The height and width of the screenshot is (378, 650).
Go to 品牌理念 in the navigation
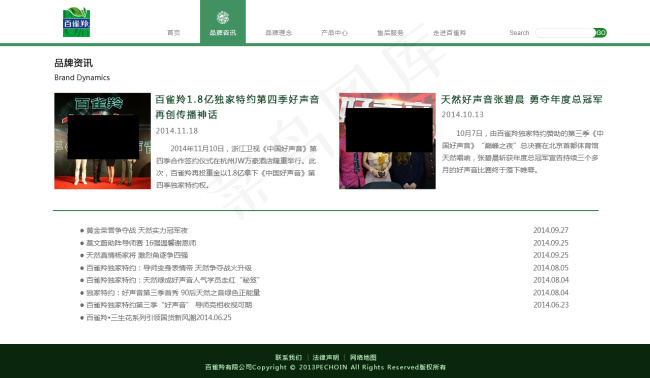click(279, 33)
